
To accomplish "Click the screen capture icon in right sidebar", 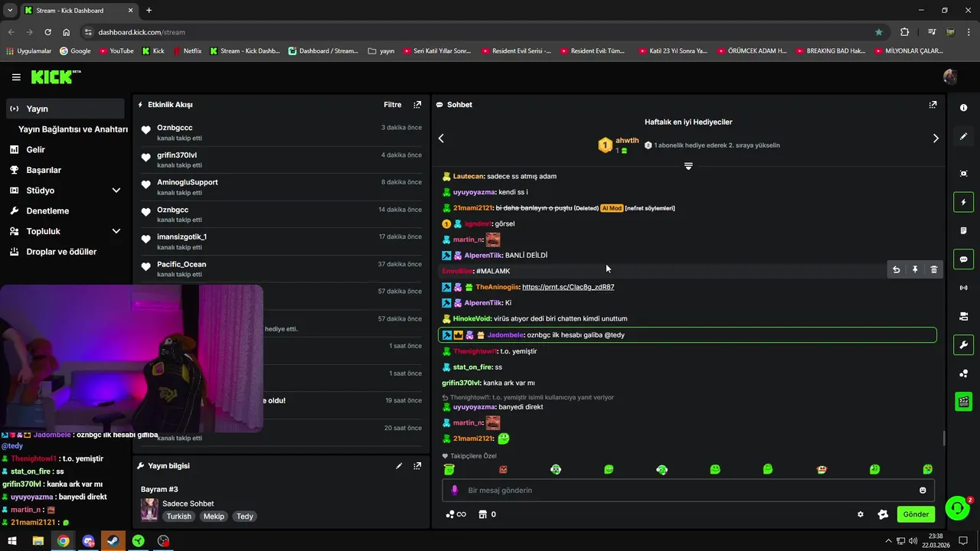I will tap(964, 174).
